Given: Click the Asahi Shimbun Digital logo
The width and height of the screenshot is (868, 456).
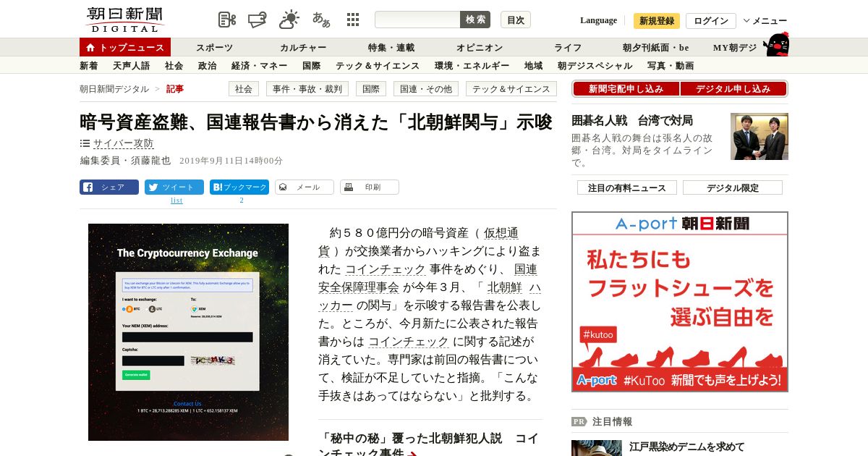Looking at the screenshot, I should (x=124, y=20).
